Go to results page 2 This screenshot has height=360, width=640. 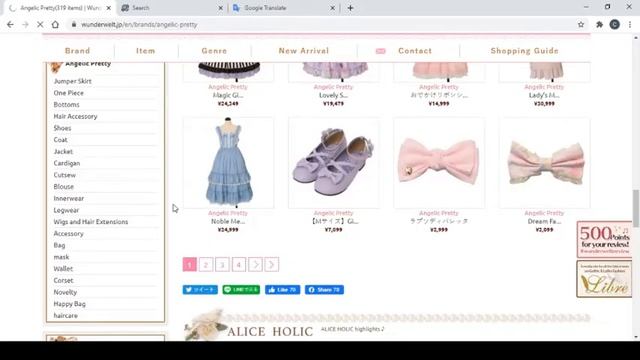point(206,264)
